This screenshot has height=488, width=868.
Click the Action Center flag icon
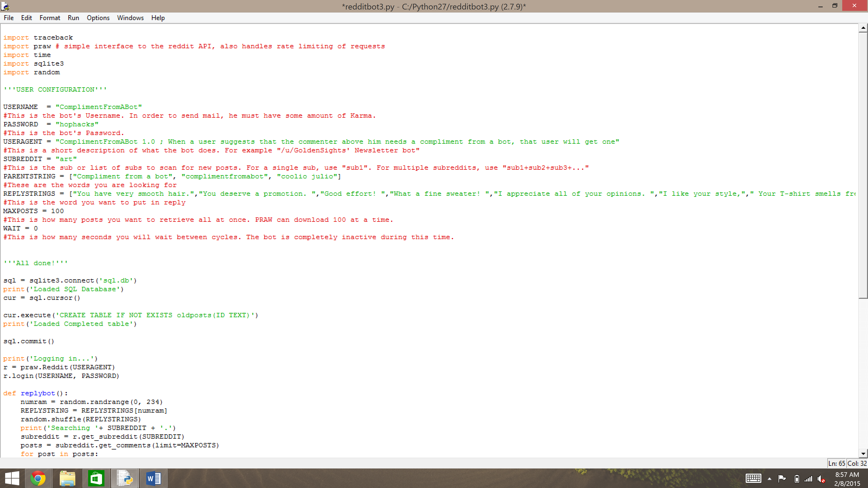tap(782, 479)
